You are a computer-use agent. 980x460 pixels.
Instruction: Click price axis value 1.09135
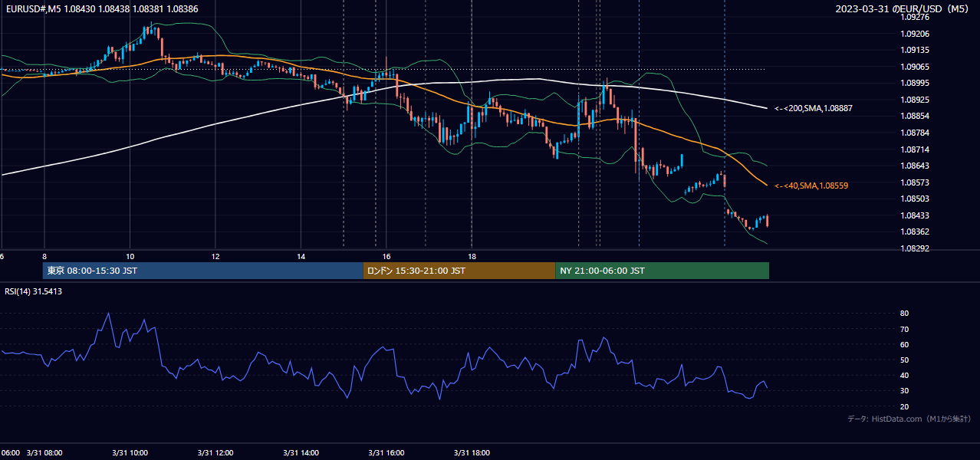tap(915, 51)
